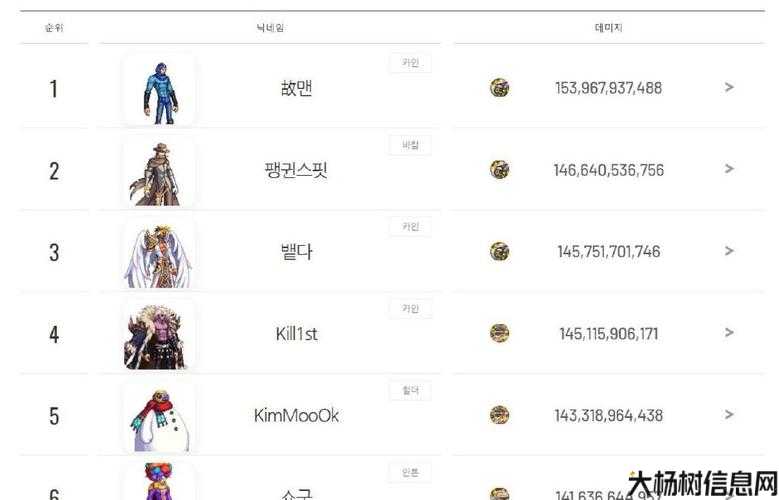
Task: Expand details arrow for rank 1 row
Action: (x=729, y=87)
